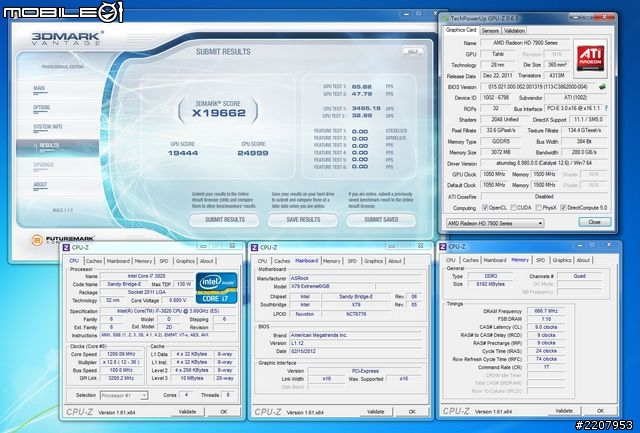Open UPGRADE in the 3DMark sidebar
Screen dimensions: 640x433
43,165
